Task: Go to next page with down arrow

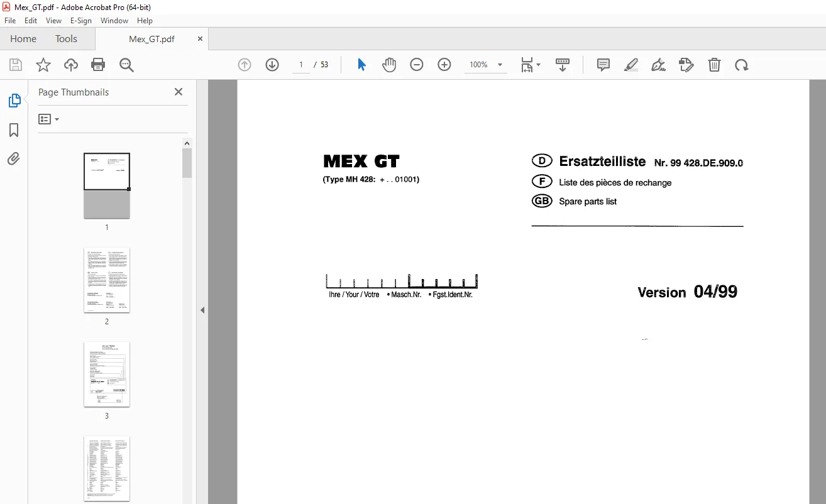Action: pos(272,65)
